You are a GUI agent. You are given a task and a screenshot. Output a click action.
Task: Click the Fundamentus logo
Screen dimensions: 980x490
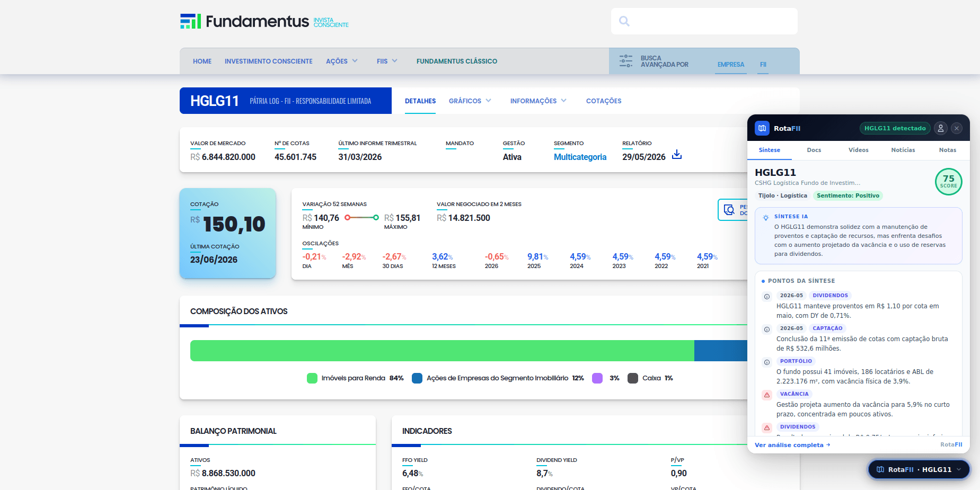pyautogui.click(x=264, y=21)
